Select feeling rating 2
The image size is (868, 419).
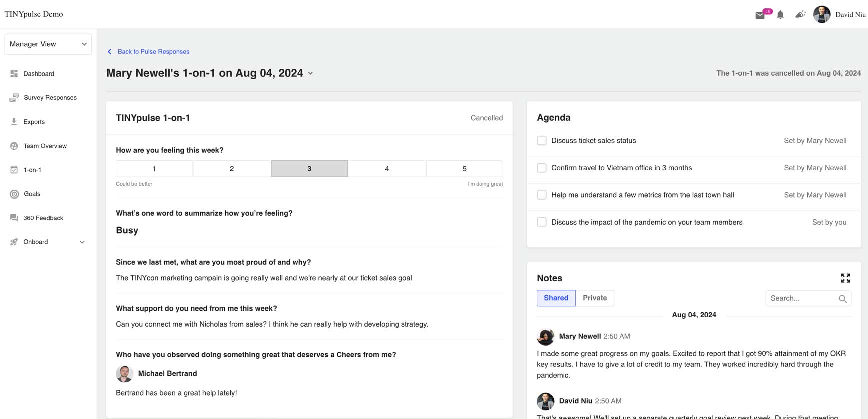click(x=232, y=169)
